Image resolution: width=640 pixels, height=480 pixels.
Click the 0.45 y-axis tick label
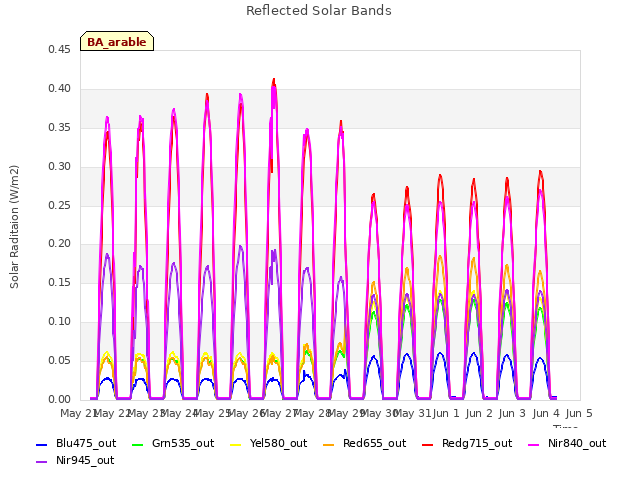coord(60,49)
